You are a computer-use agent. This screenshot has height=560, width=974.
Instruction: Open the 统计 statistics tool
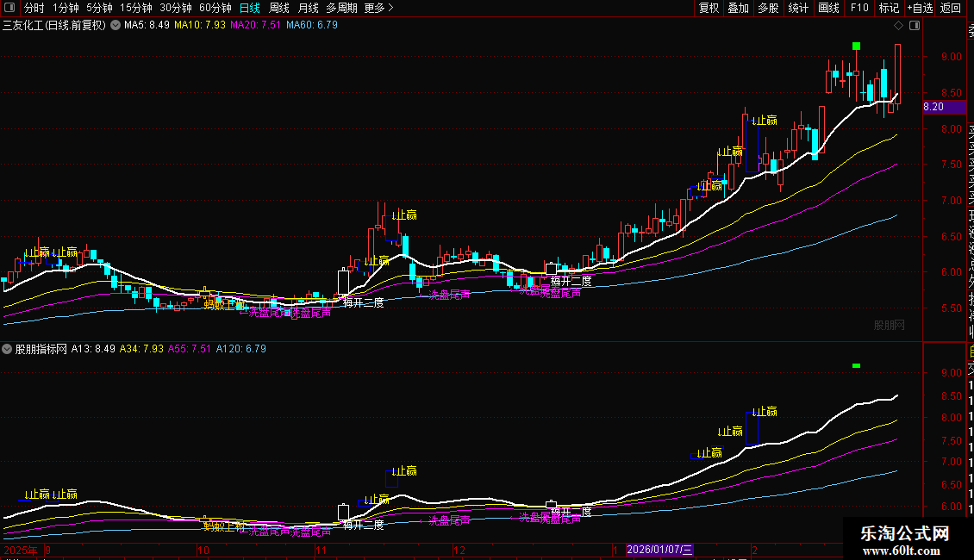click(798, 8)
